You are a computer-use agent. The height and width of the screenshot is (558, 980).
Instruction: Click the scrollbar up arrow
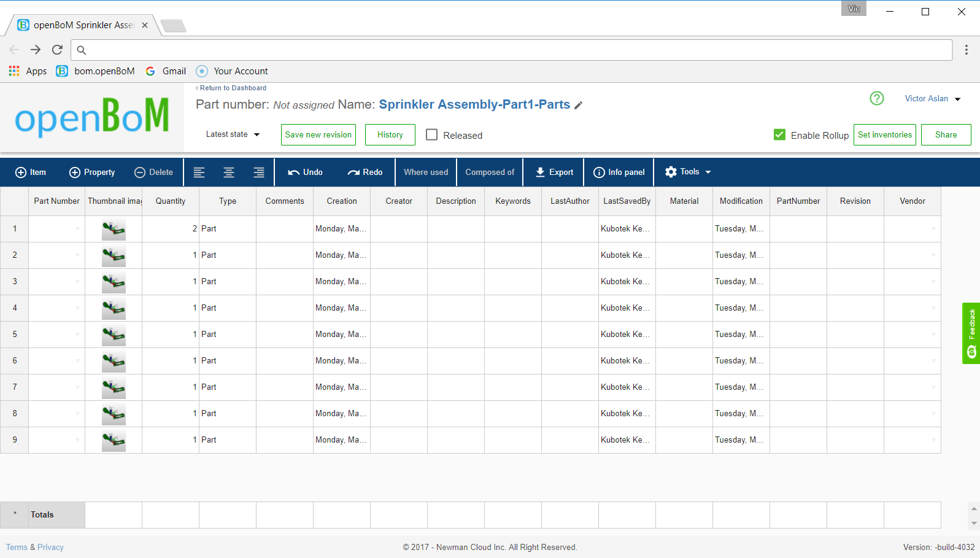coord(974,509)
